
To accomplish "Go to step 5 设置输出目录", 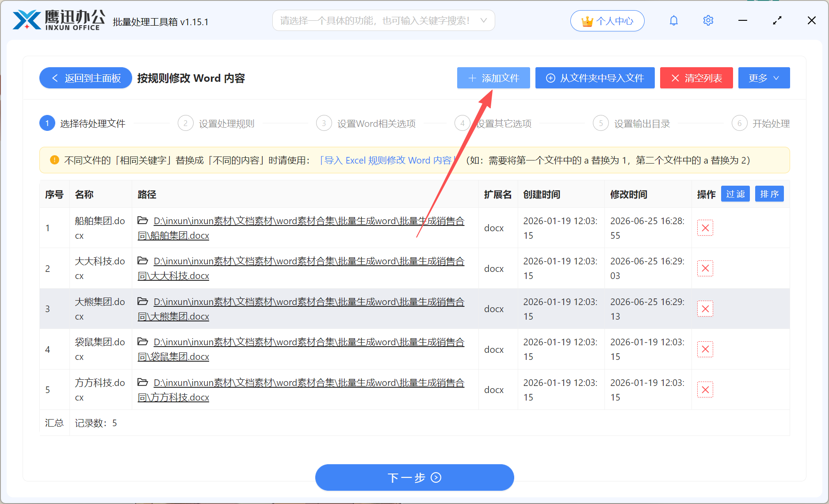I will point(632,123).
